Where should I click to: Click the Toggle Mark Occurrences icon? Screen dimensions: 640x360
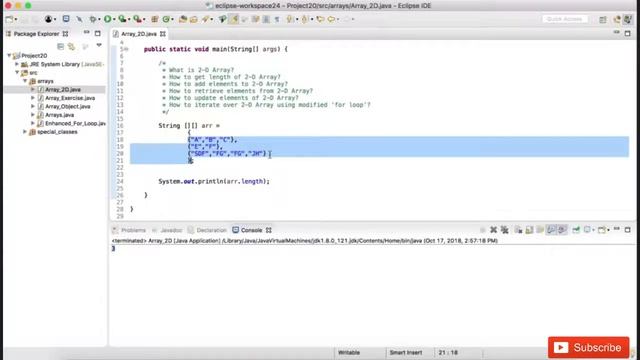coord(233,19)
